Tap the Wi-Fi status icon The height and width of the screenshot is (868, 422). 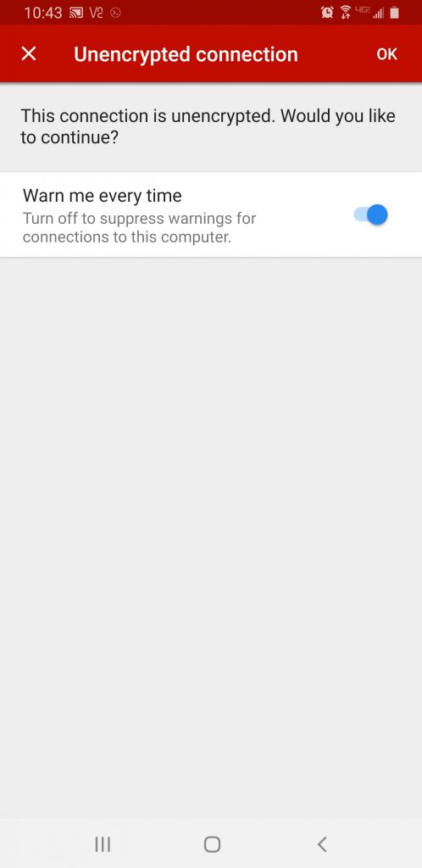tap(346, 12)
